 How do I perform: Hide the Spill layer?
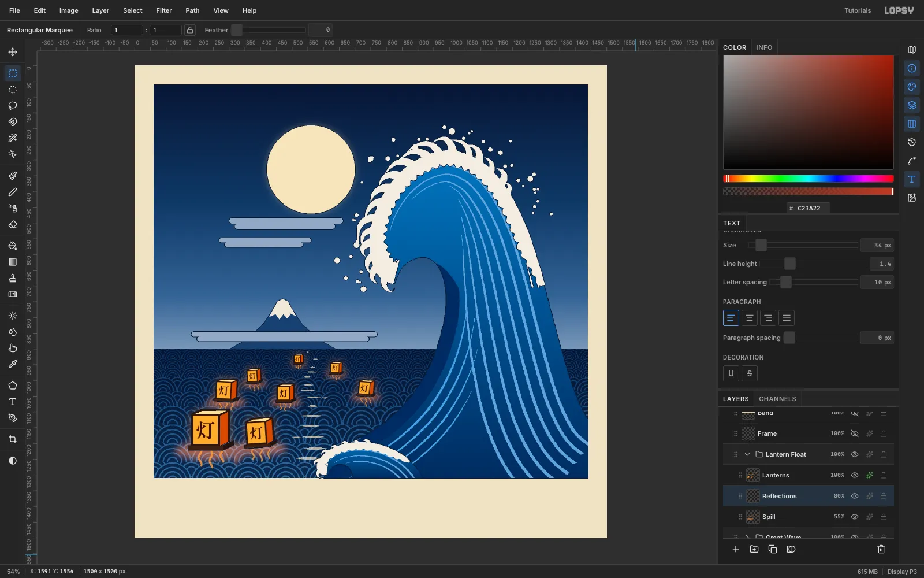855,517
